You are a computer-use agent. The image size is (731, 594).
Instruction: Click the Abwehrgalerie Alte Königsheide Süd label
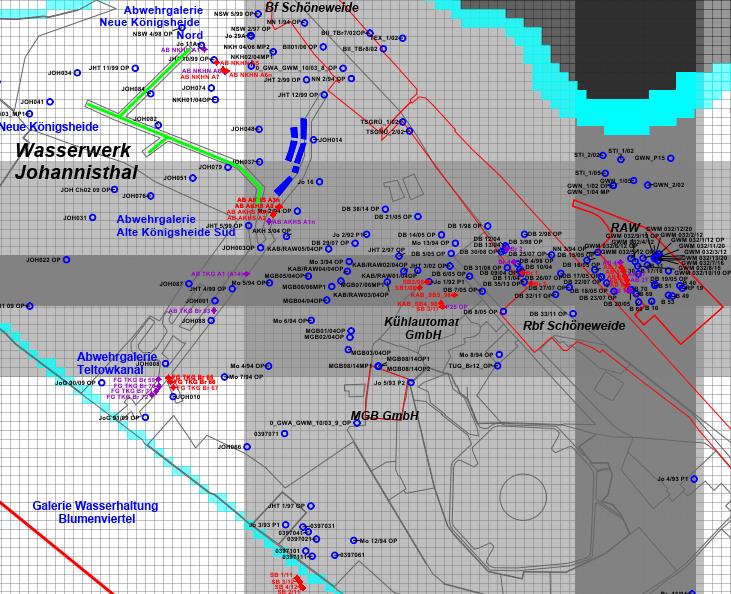point(176,226)
